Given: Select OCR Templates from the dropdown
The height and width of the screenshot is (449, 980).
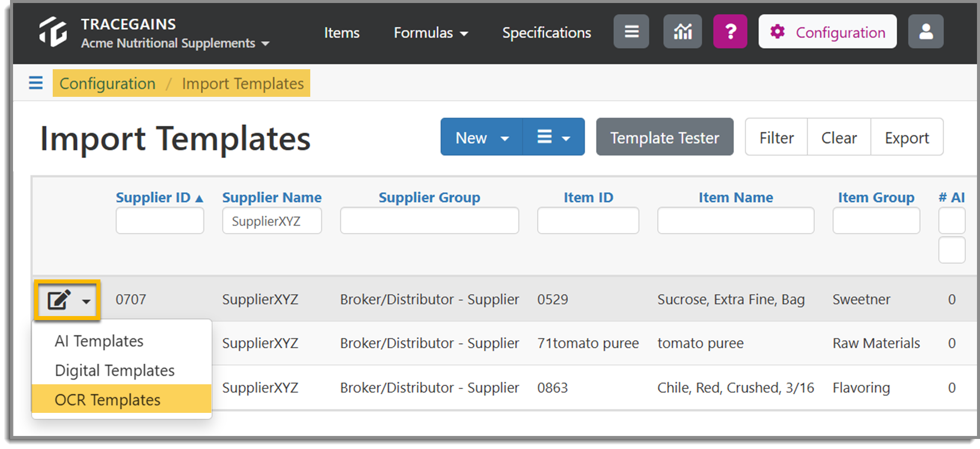Looking at the screenshot, I should [122, 399].
